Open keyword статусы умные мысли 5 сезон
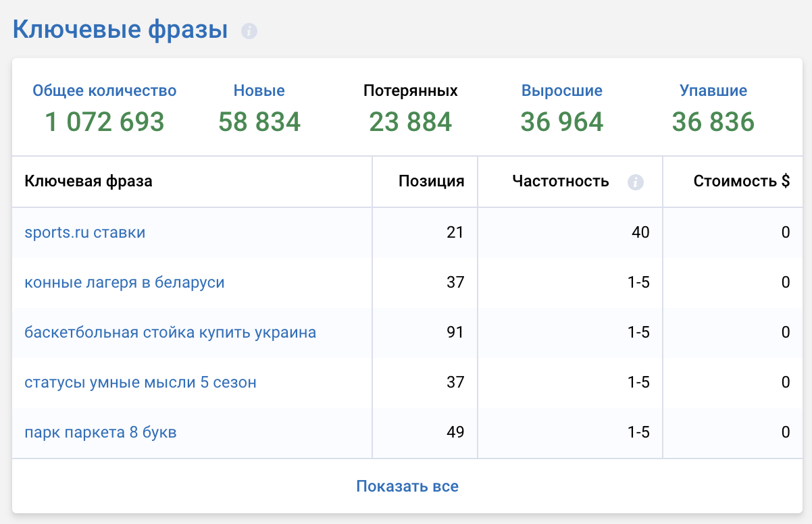This screenshot has width=812, height=524. click(141, 382)
